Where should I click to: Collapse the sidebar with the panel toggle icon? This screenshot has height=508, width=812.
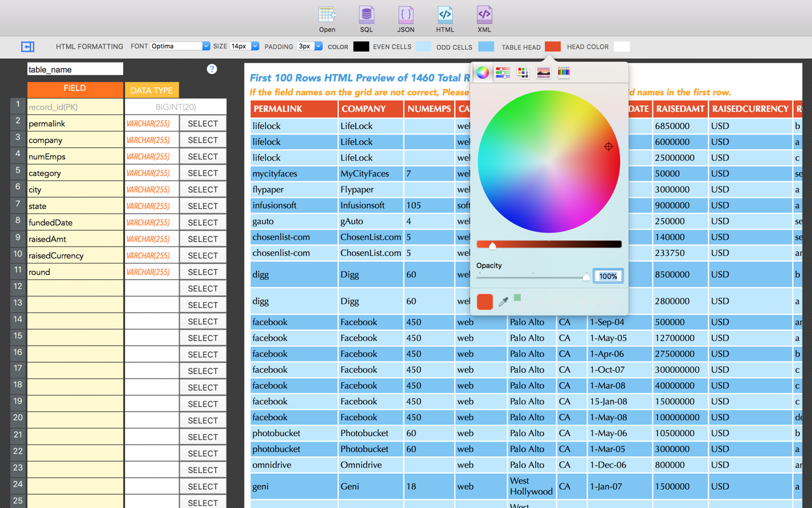click(x=28, y=47)
